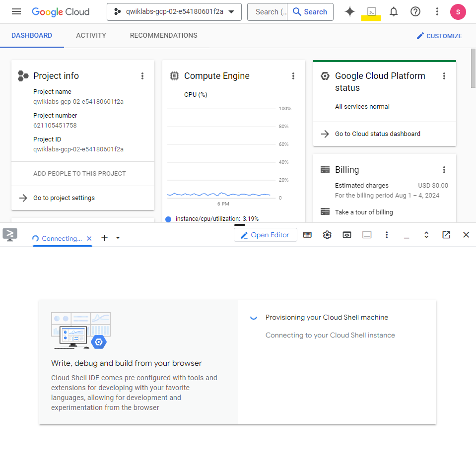The height and width of the screenshot is (475, 476).
Task: Open the help question mark menu
Action: click(x=415, y=12)
